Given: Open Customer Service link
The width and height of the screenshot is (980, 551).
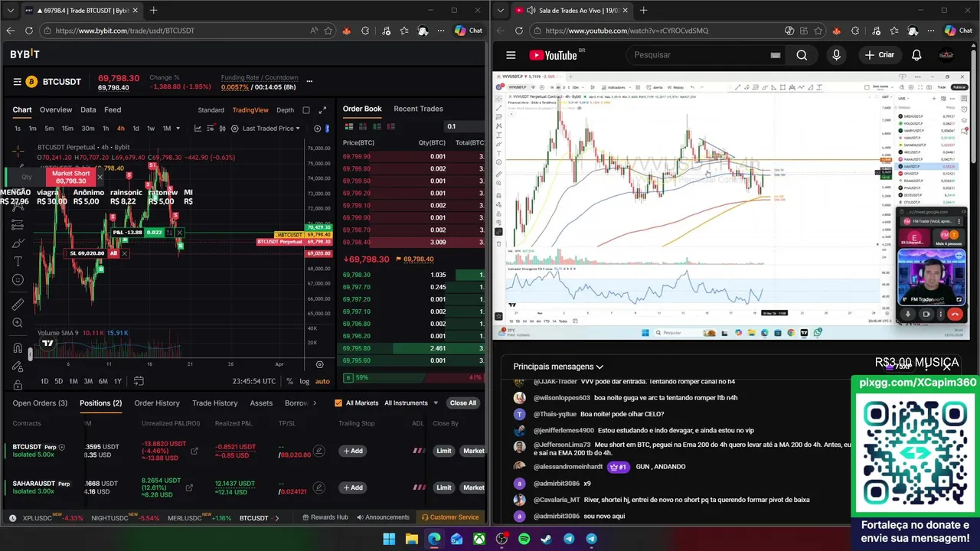Looking at the screenshot, I should point(449,517).
